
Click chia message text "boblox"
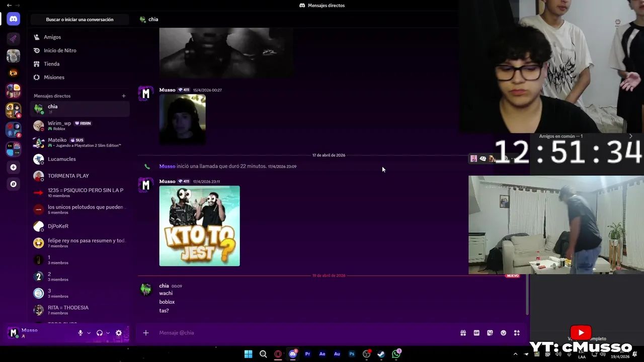coord(167,302)
